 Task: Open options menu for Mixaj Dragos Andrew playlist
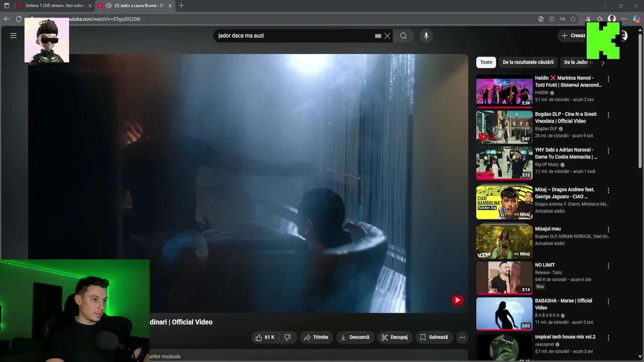608,191
